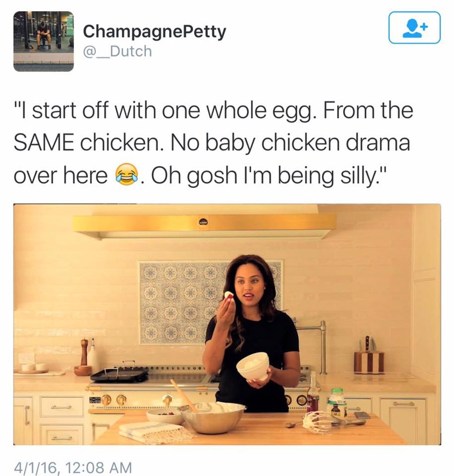Open the ChampagnePetty profile avatar
454x476 pixels.
[x=44, y=42]
